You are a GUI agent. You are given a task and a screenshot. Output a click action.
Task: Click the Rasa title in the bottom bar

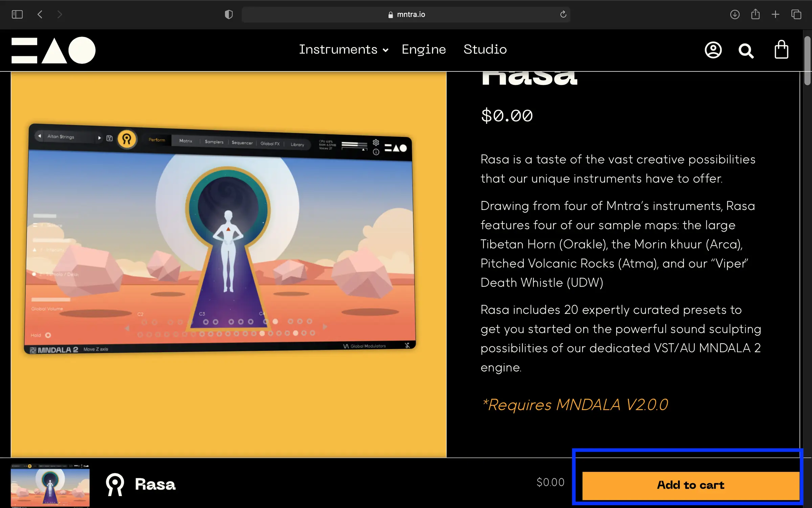(x=155, y=484)
